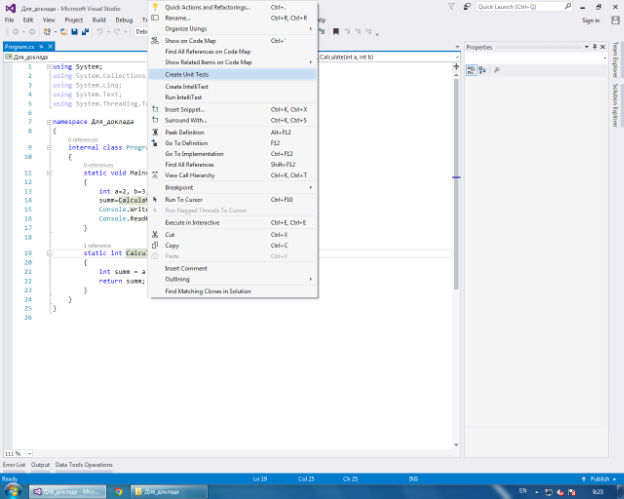Viewport: 624px width, 499px height.
Task: Open Property Pages wrench icon
Action: click(x=497, y=70)
